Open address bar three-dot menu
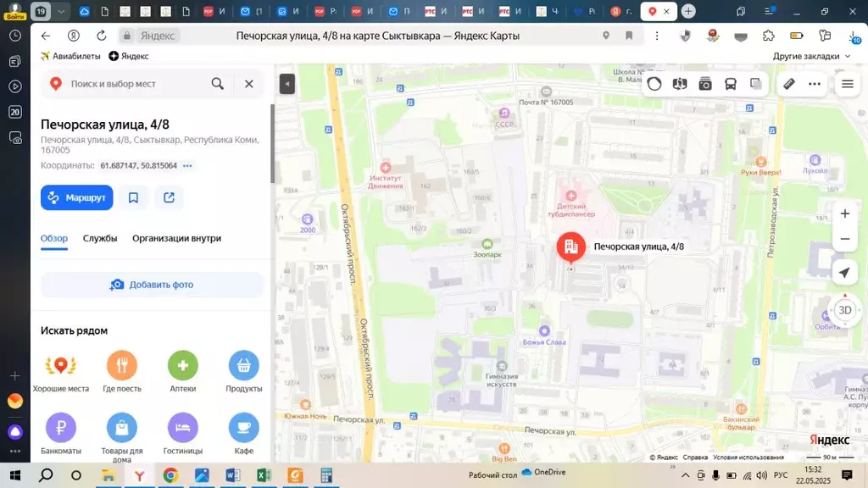The image size is (868, 488). click(657, 36)
